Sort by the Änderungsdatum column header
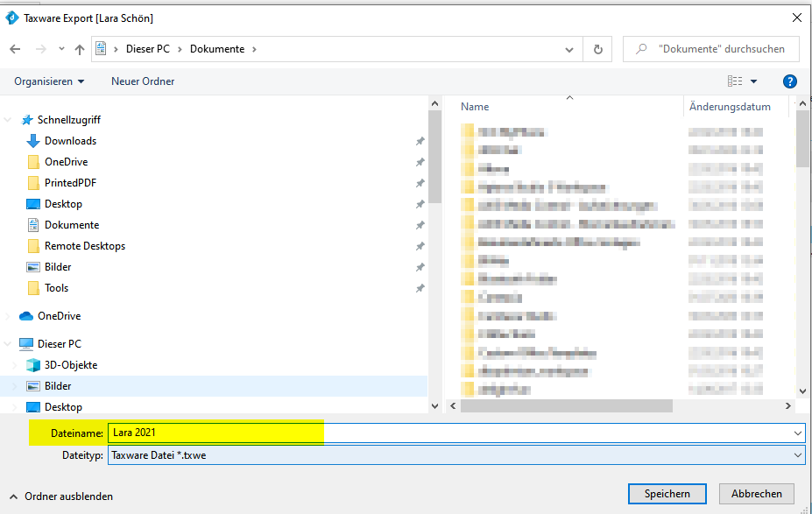 coord(730,107)
